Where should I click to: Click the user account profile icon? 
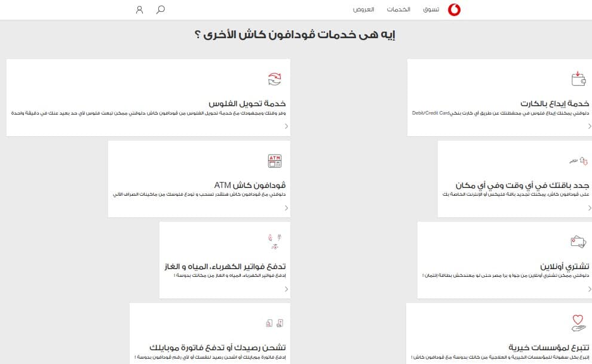pyautogui.click(x=140, y=10)
